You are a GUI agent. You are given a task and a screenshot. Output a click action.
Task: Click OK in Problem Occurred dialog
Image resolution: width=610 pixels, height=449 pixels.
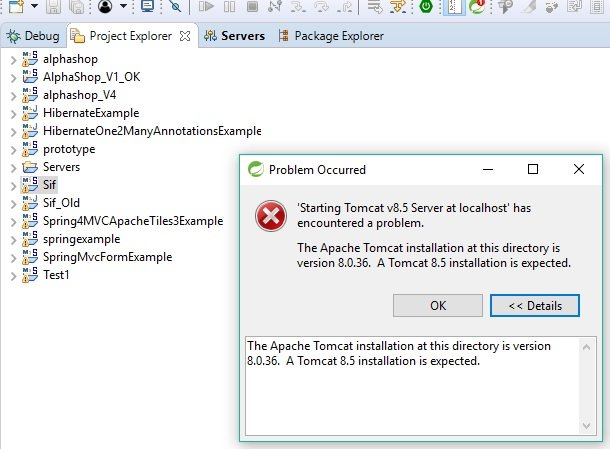tap(438, 305)
